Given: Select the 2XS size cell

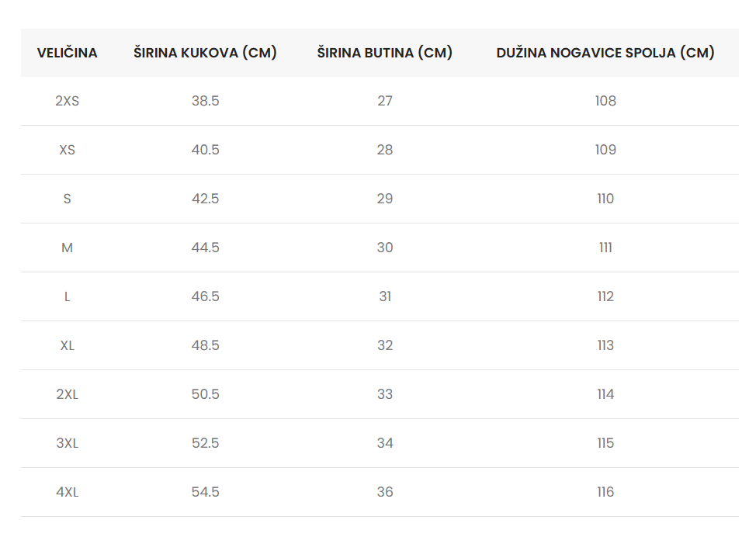Looking at the screenshot, I should 68,101.
